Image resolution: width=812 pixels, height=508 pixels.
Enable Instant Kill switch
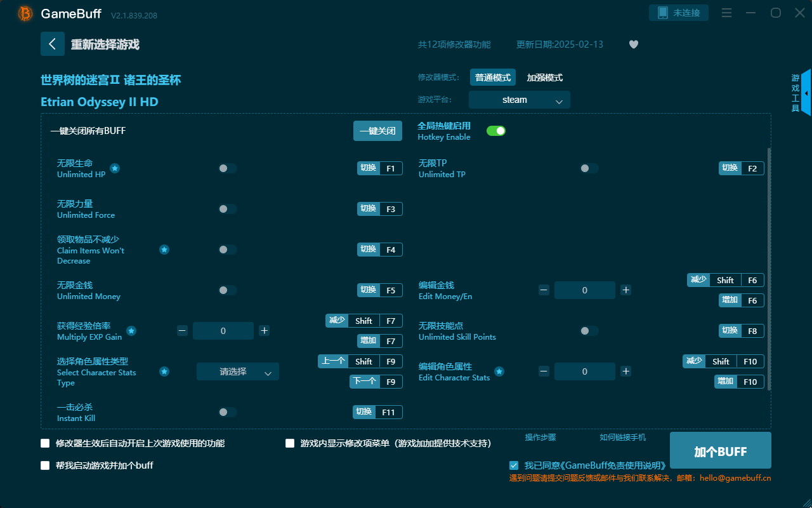[228, 412]
